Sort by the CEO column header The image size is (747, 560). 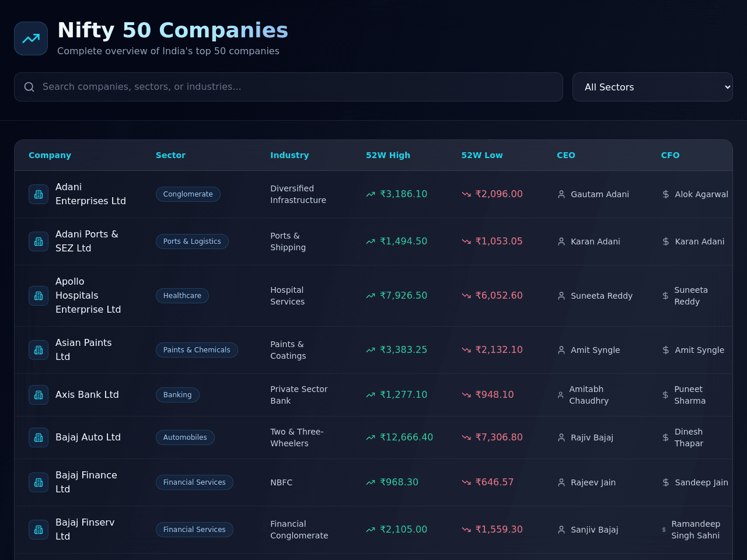tap(566, 155)
